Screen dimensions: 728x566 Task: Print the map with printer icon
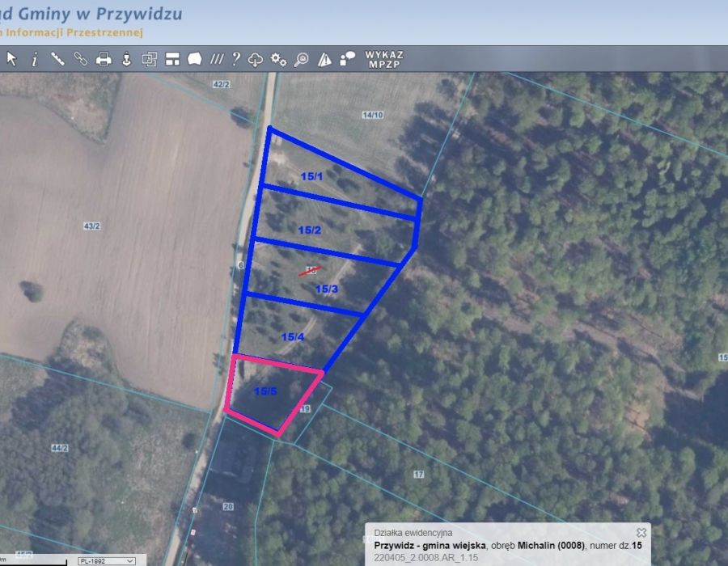click(104, 58)
